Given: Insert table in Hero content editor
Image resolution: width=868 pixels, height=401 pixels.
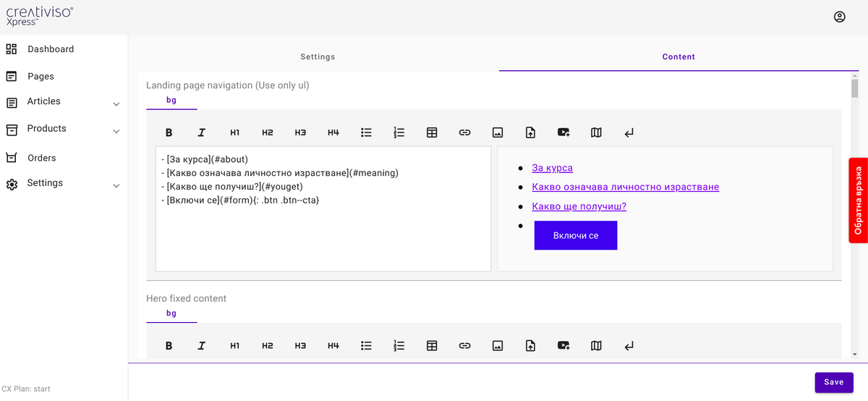Looking at the screenshot, I should (x=432, y=346).
